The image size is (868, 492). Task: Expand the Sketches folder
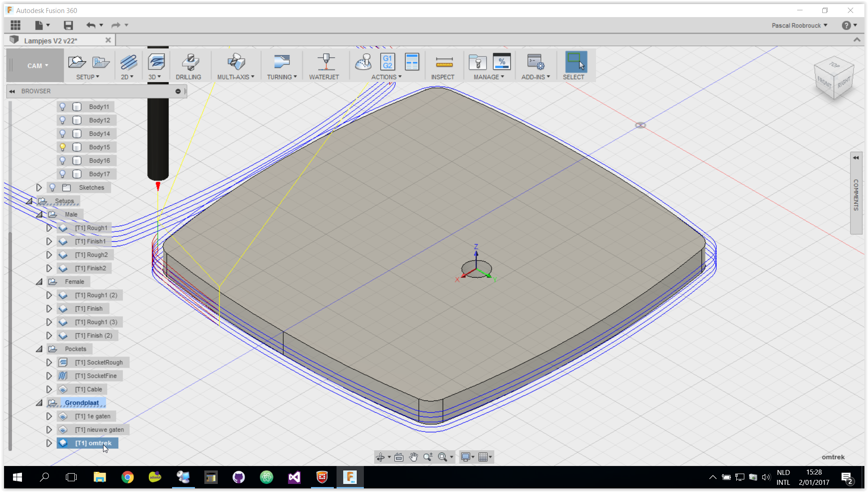pyautogui.click(x=39, y=187)
